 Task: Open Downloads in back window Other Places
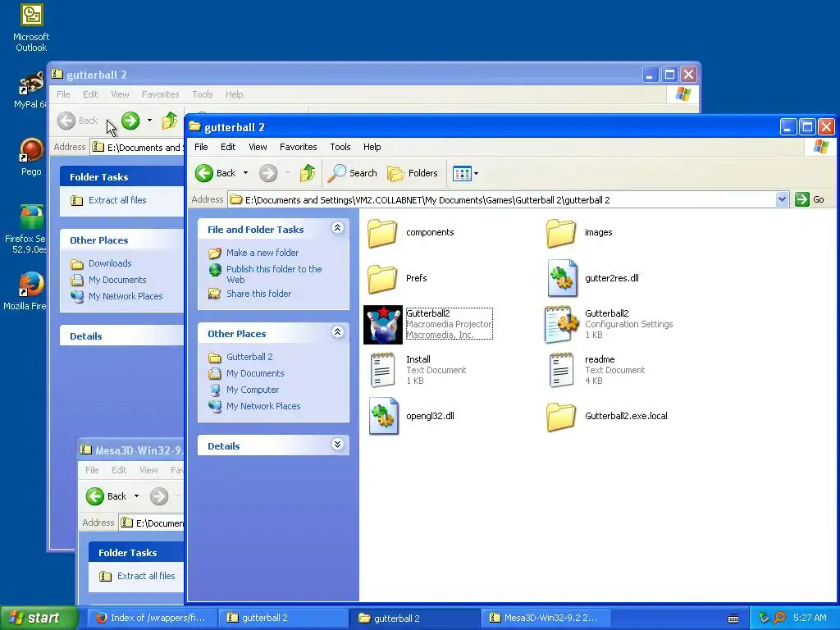[x=110, y=263]
